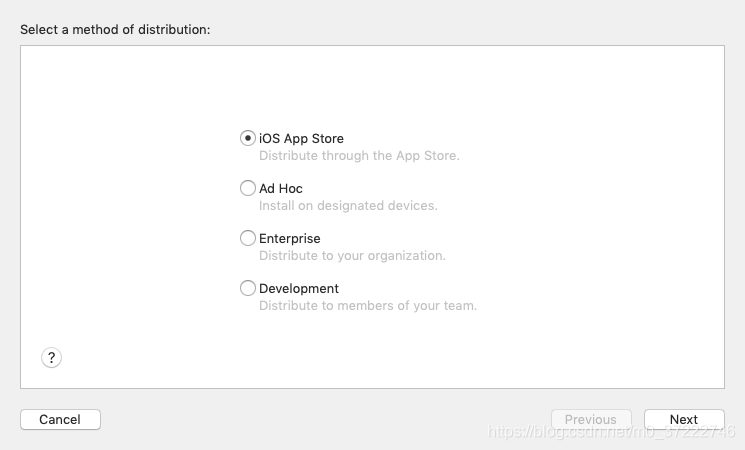
Task: Select the Enterprise radio button
Action: 248,238
